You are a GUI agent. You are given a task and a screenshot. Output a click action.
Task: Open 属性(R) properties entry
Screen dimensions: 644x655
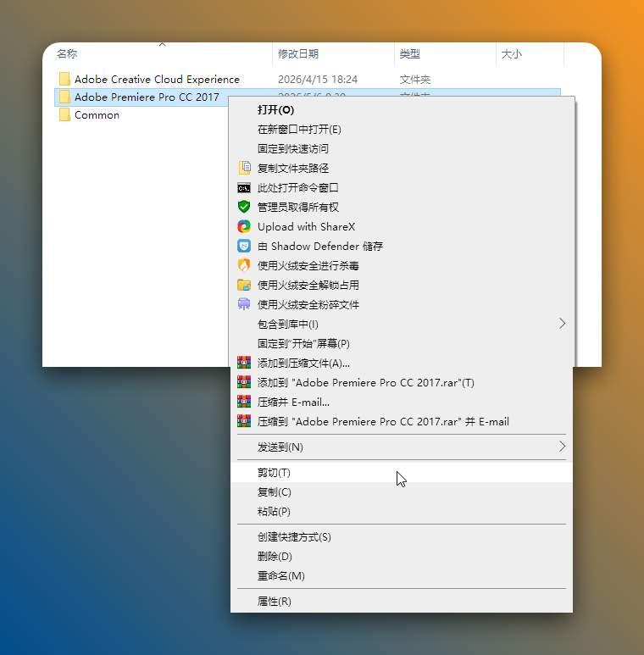(402, 601)
